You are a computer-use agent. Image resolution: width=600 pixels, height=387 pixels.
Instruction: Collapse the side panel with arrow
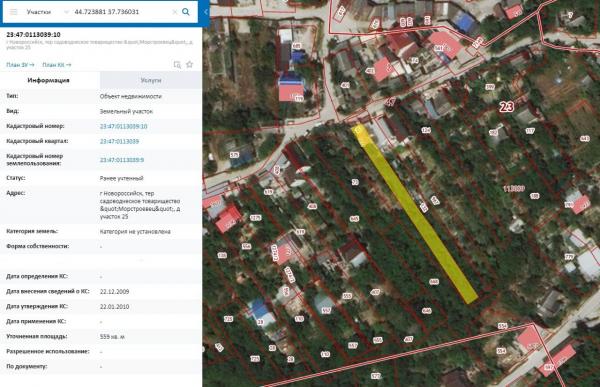[x=205, y=12]
